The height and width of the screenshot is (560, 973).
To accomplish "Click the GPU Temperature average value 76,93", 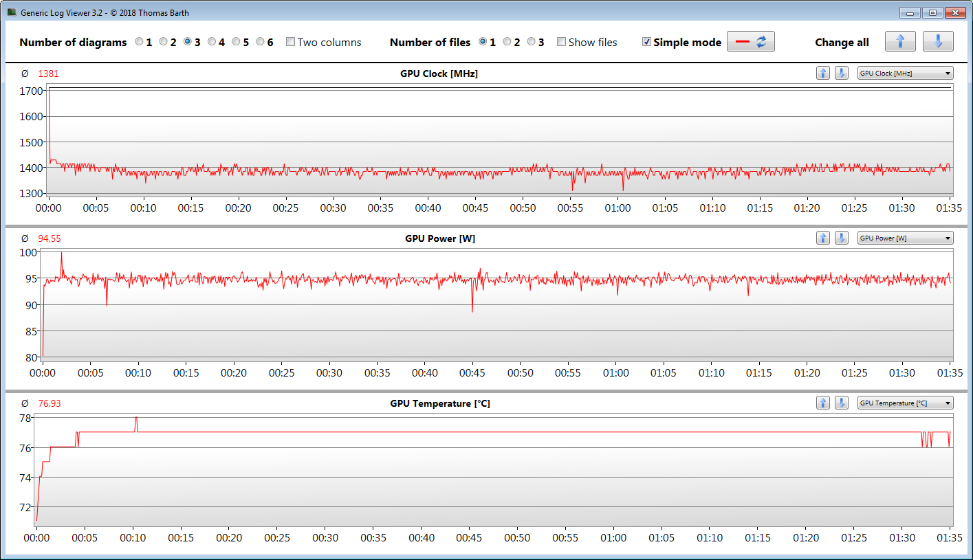I will point(49,403).
